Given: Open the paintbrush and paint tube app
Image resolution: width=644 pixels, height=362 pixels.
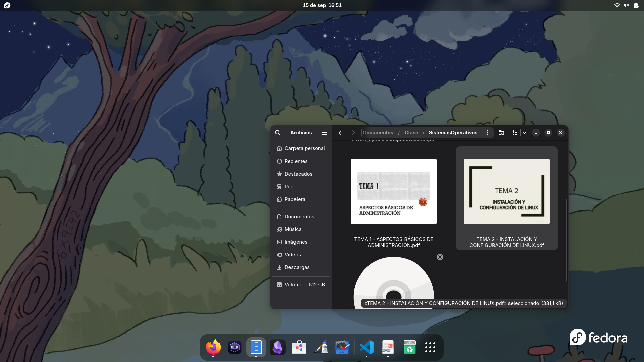Looking at the screenshot, I should pyautogui.click(x=321, y=347).
